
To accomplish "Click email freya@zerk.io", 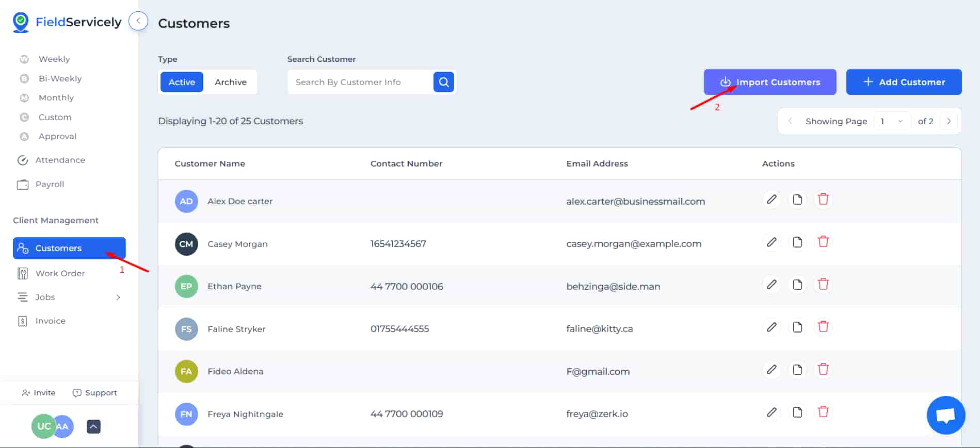I will point(597,414).
